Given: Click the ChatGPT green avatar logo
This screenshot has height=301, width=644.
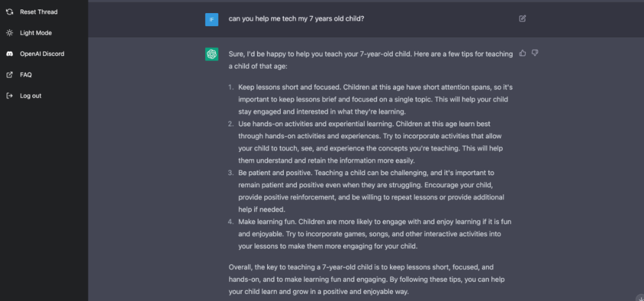Looking at the screenshot, I should click(x=212, y=54).
